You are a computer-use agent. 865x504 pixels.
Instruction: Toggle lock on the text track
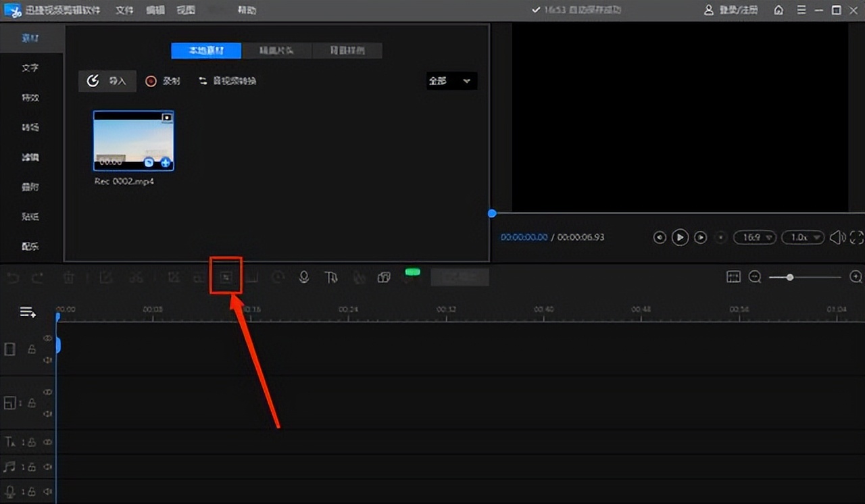(x=32, y=442)
